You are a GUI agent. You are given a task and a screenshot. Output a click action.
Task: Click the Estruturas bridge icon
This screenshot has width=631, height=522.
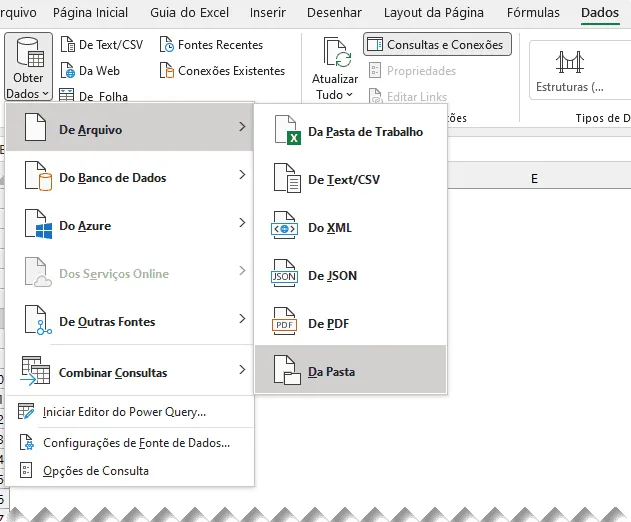(x=569, y=62)
